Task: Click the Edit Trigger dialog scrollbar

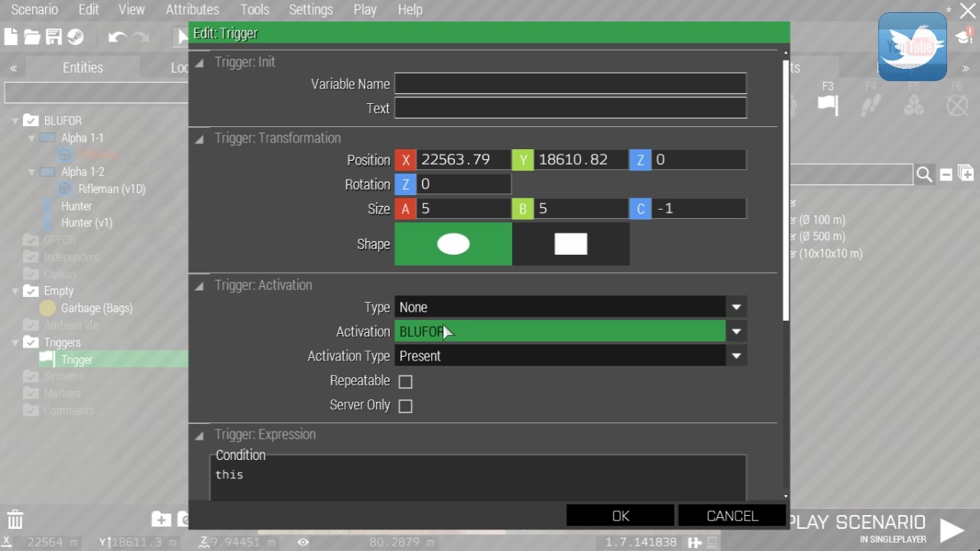Action: (786, 190)
